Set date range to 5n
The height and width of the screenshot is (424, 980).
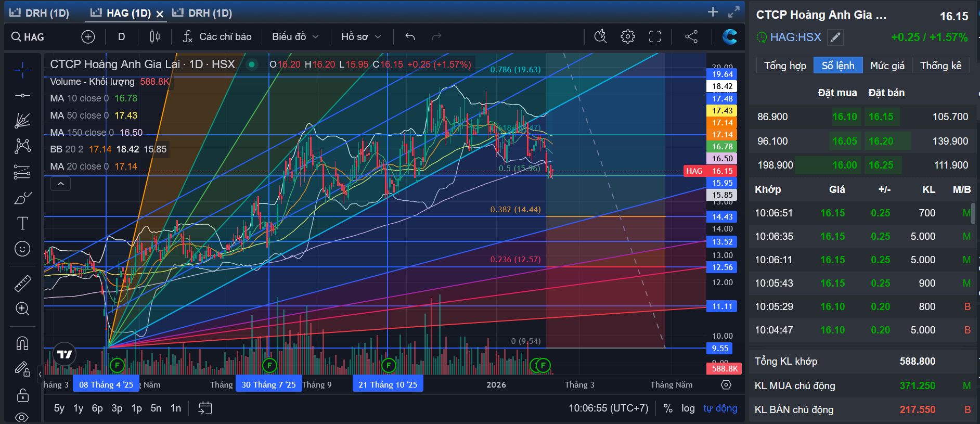click(x=156, y=408)
